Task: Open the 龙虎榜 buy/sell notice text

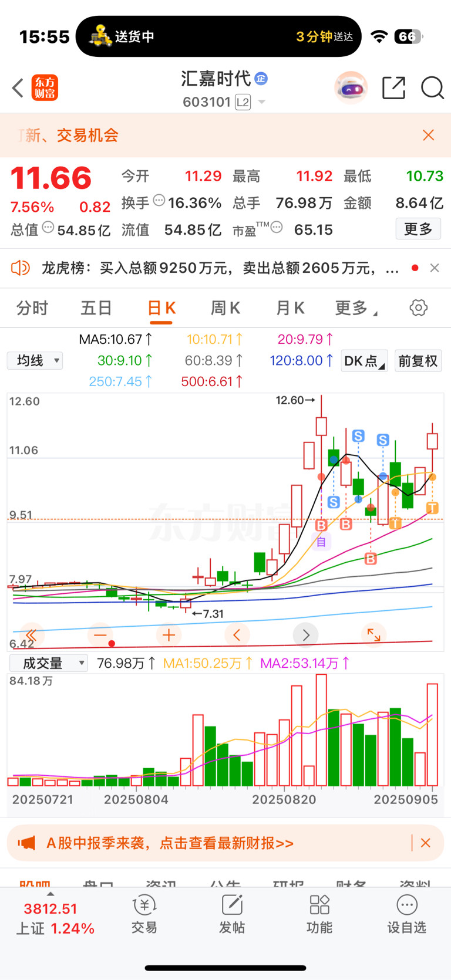Action: coord(220,268)
